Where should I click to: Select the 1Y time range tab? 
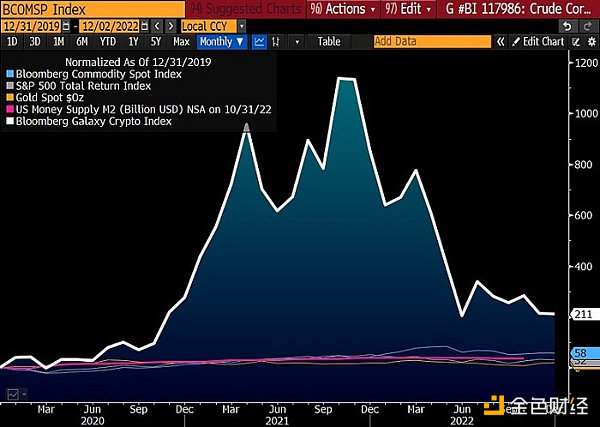(134, 42)
